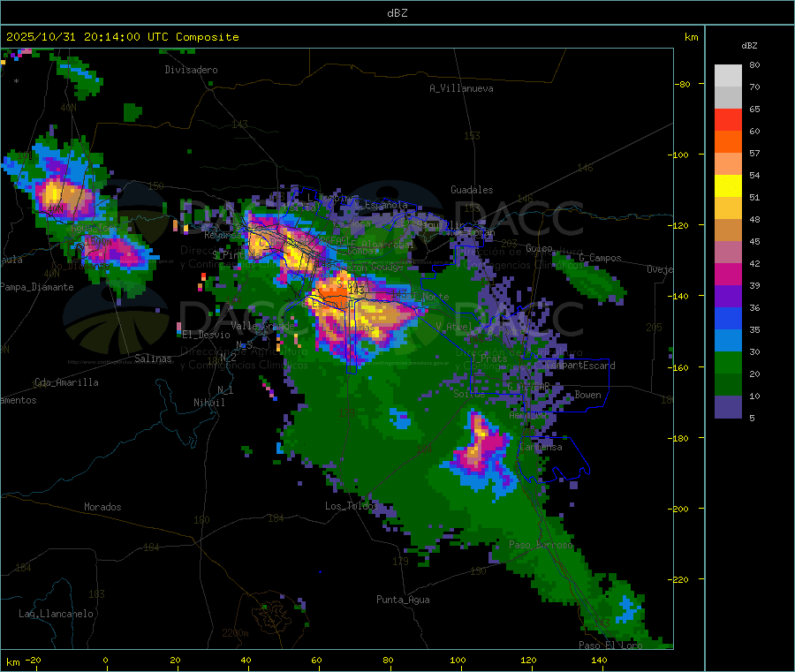Click the A_Villanueva place label
Image resolution: width=795 pixels, height=672 pixels.
point(461,88)
